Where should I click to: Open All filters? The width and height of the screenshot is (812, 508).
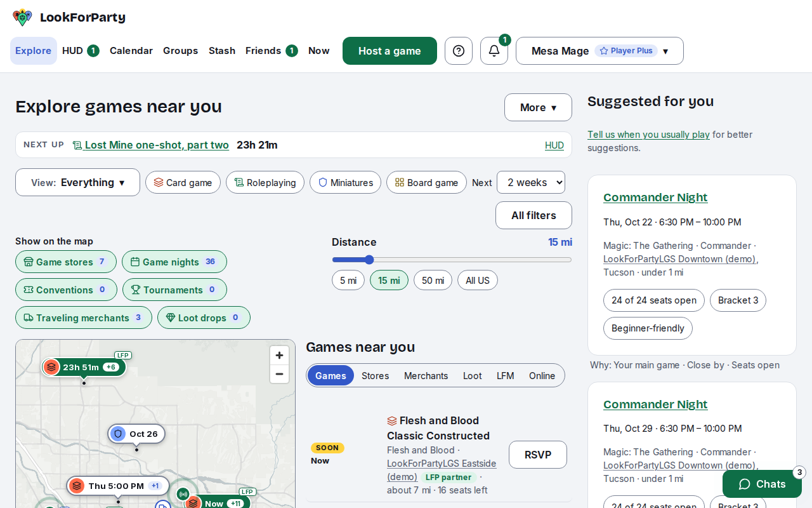point(534,215)
